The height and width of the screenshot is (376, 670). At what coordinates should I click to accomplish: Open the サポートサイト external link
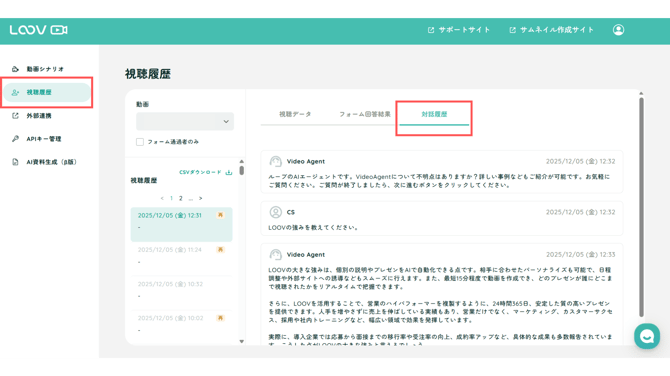(x=459, y=30)
